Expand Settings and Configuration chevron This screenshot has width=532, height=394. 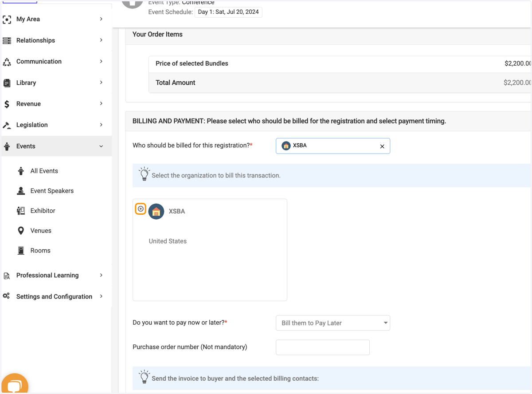[101, 296]
